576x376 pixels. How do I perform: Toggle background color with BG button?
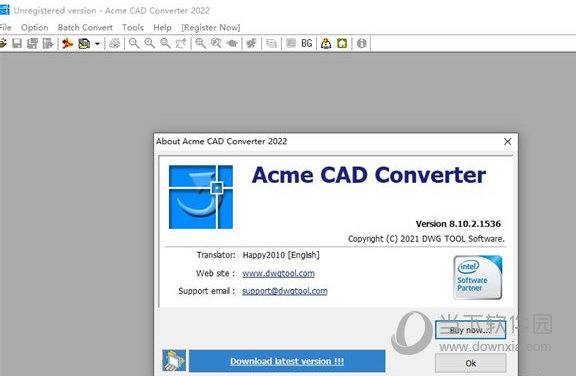pos(306,43)
